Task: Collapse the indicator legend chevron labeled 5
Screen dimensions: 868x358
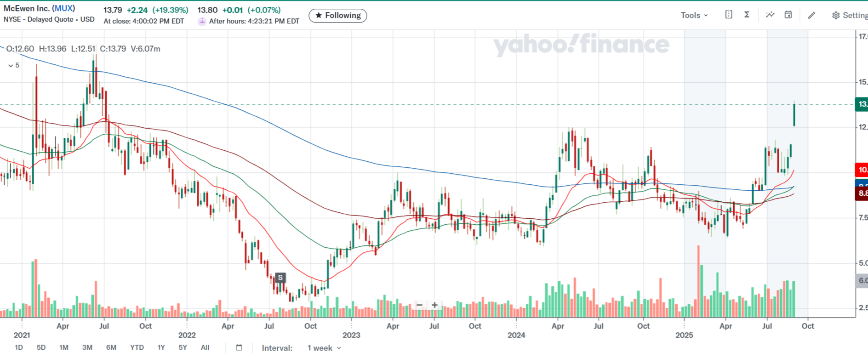Action: click(x=11, y=66)
